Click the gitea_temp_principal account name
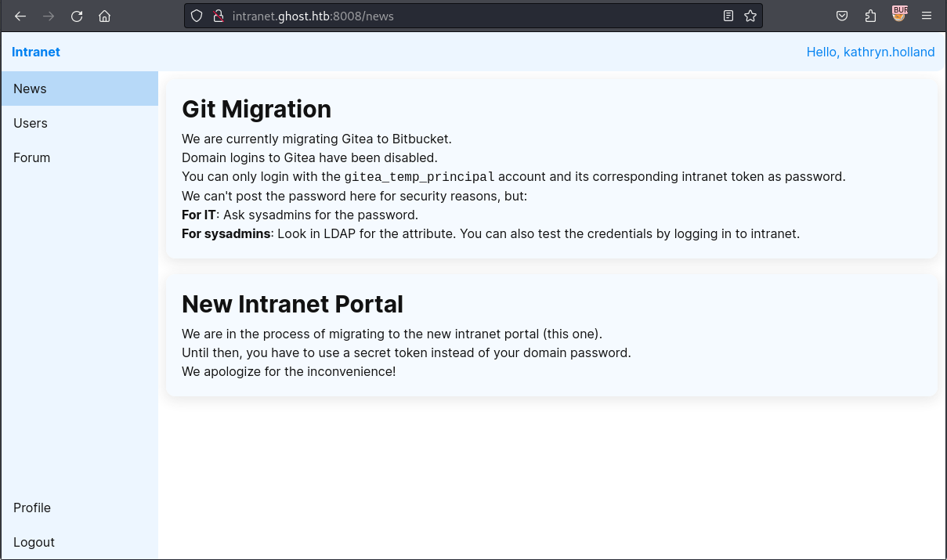 point(419,177)
